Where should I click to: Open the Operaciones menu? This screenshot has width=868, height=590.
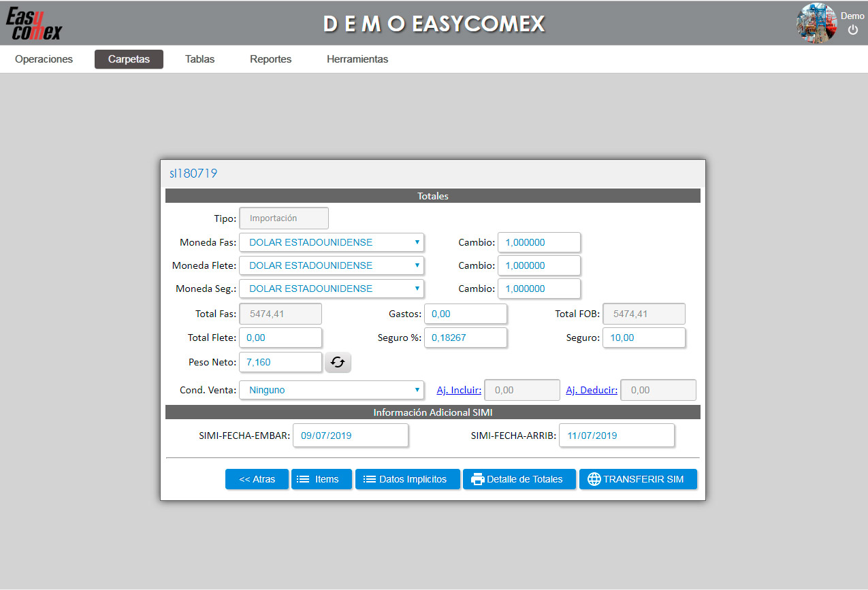click(44, 59)
